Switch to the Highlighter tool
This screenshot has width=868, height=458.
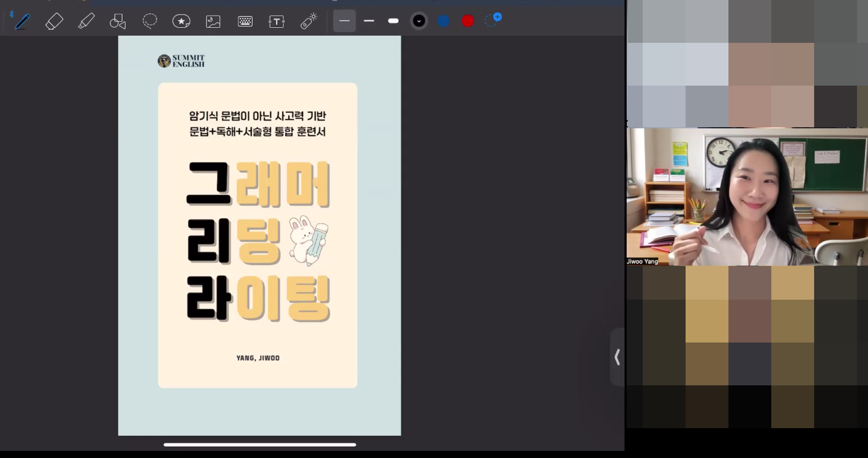[86, 21]
